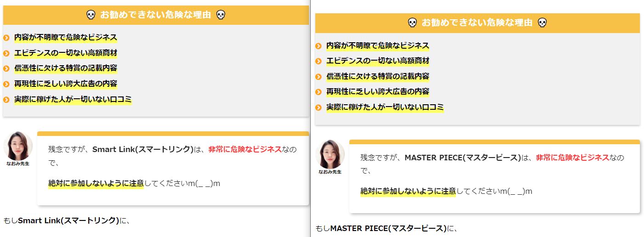Viewport: 644px width, 237px height.
Task: Click bullet icon beside エビデンスの一切ない高額商材 on MASTER PIECE page
Action: (319, 61)
